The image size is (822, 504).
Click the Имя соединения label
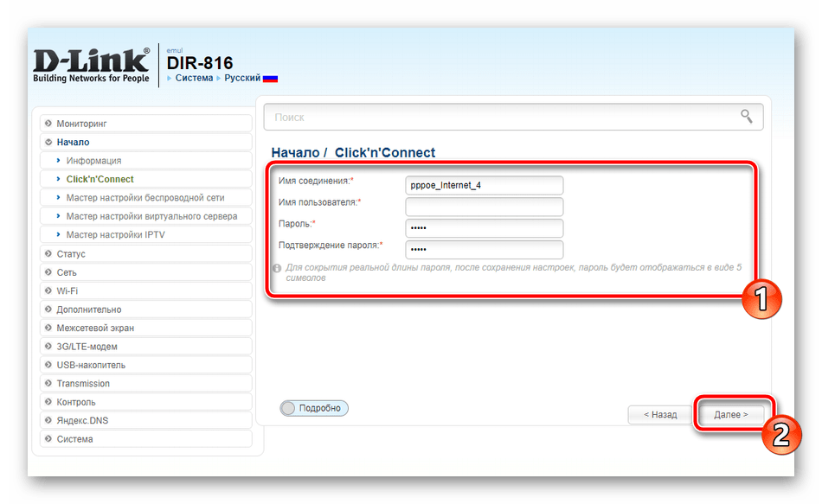pos(316,181)
